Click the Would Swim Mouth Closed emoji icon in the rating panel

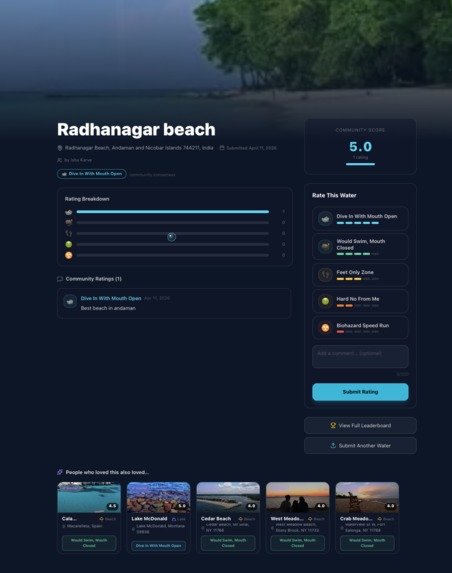325,247
